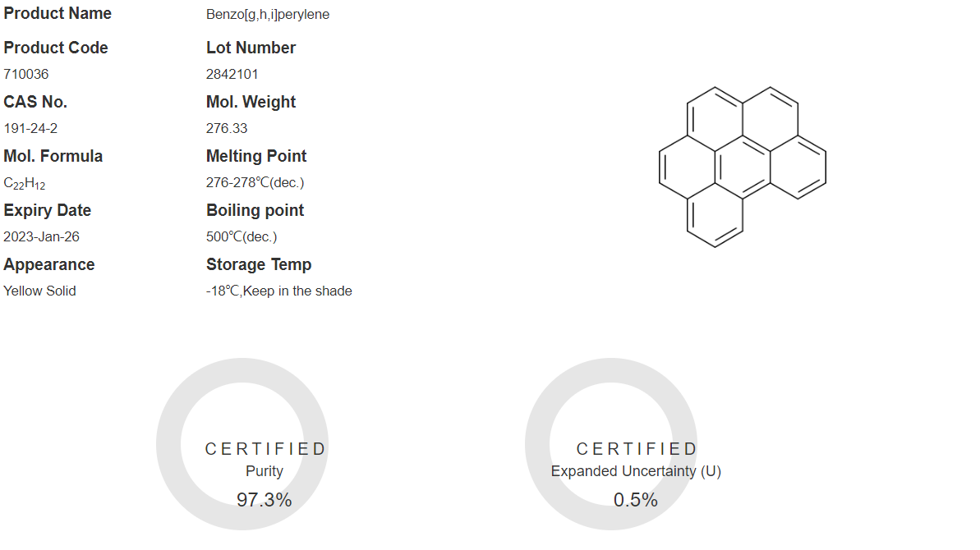Click the product code 710036
The image size is (980, 550).
pyautogui.click(x=26, y=74)
